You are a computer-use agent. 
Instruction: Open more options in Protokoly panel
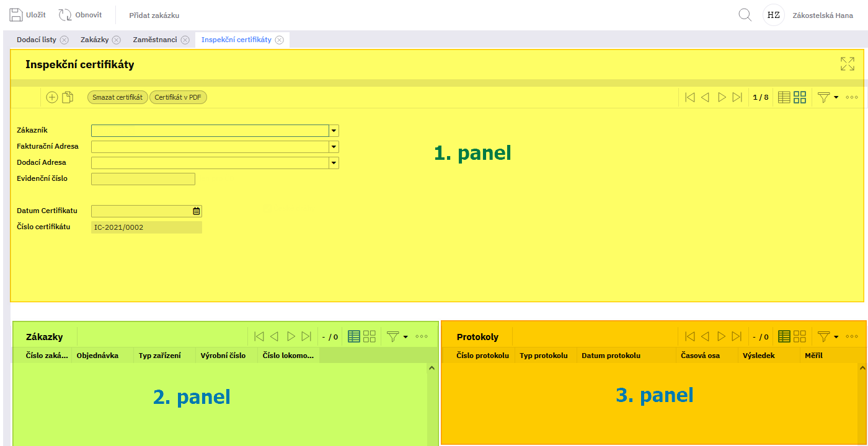click(x=852, y=336)
